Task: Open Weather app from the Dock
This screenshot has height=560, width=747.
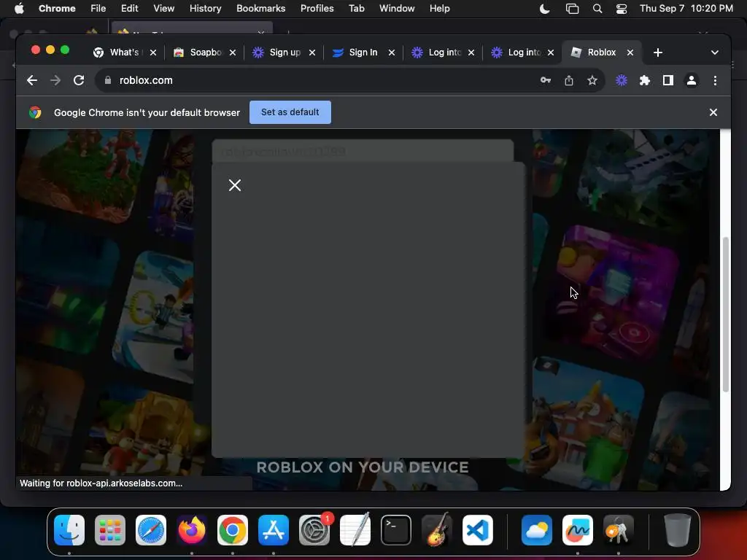Action: (536, 530)
